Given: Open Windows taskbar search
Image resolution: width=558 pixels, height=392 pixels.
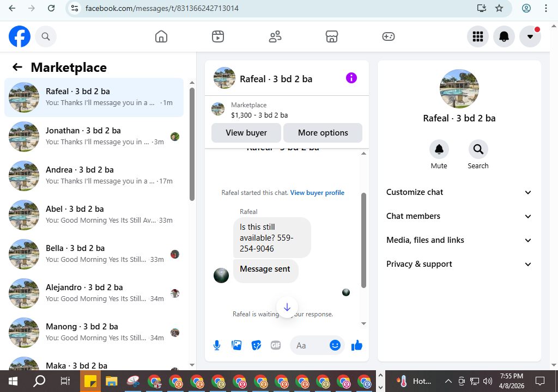Looking at the screenshot, I should click(39, 381).
